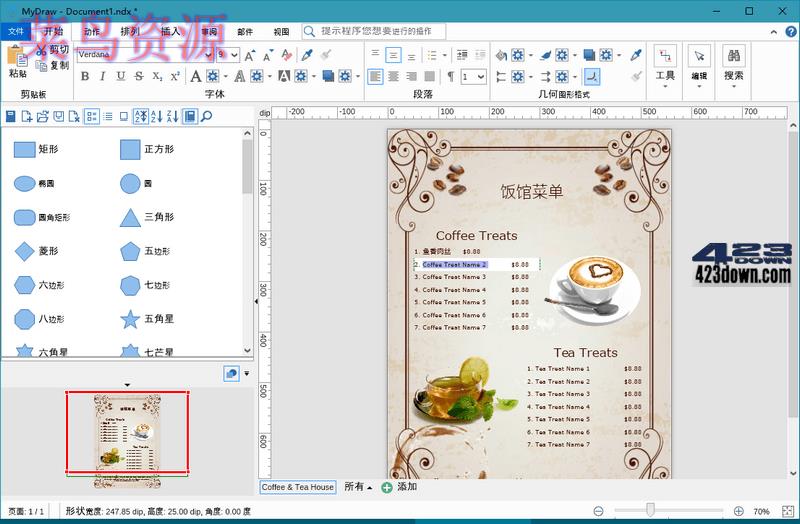Open the 文件 file menu
The height and width of the screenshot is (524, 800).
pyautogui.click(x=15, y=32)
